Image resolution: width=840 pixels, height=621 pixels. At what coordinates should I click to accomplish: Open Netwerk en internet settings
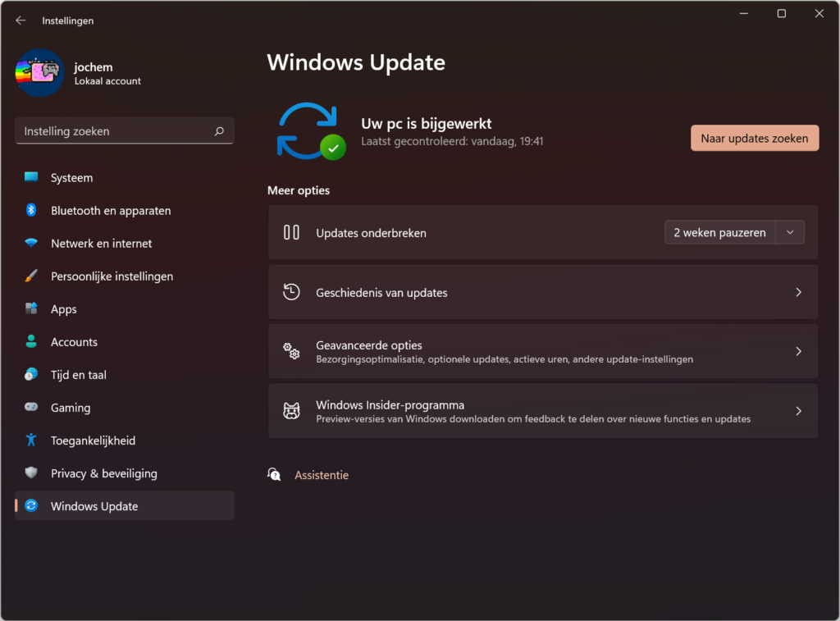pos(125,243)
